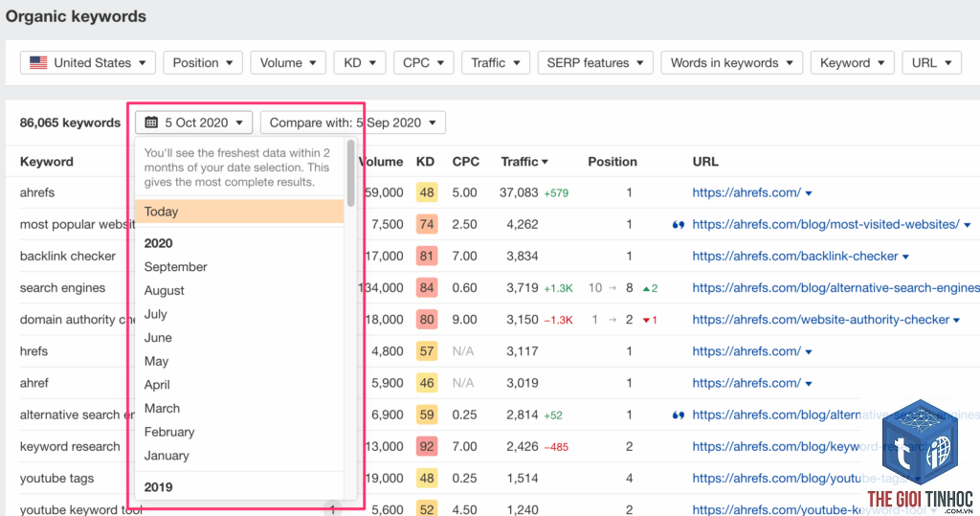Open the ahrefs.com URL in hrefs row
This screenshot has width=980, height=516.
(746, 351)
